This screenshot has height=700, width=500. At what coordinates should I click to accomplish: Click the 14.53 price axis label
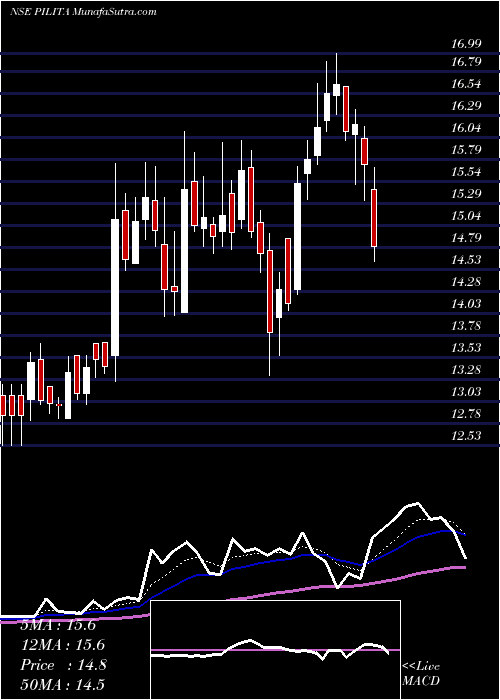466,259
